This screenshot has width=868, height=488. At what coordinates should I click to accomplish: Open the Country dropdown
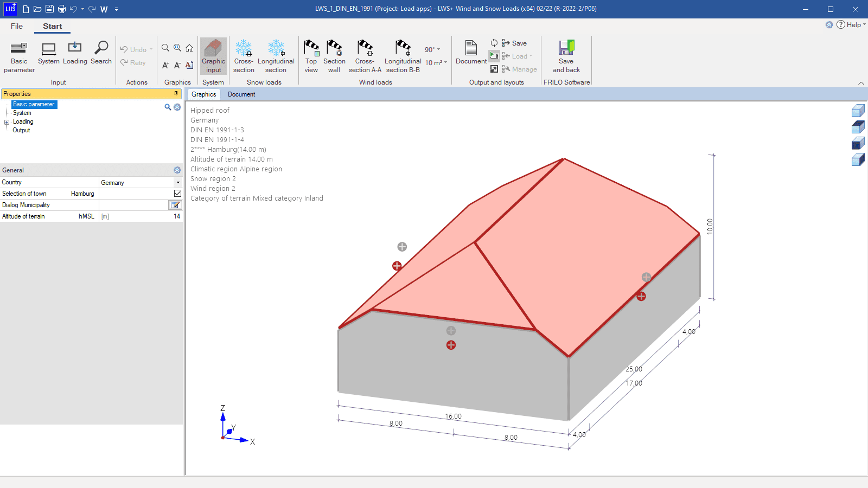click(x=178, y=183)
